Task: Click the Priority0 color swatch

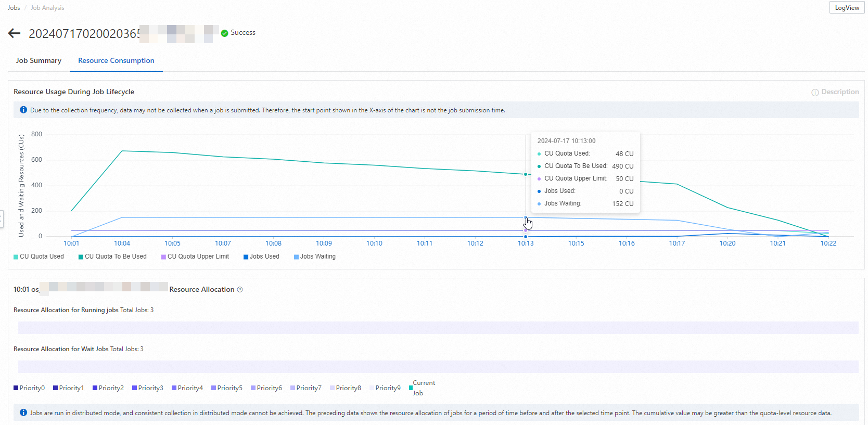Action: pos(16,388)
